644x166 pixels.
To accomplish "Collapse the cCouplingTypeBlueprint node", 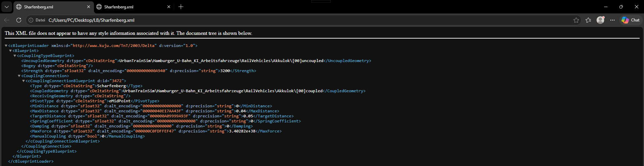I will (15, 56).
